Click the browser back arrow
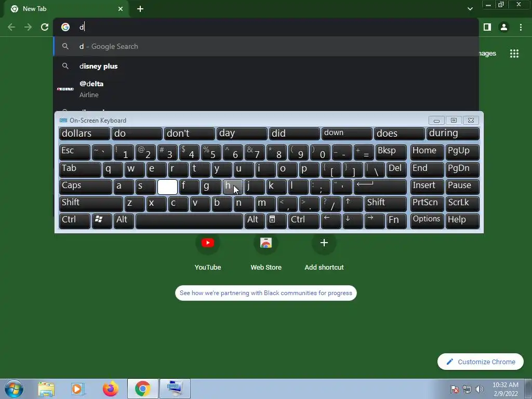This screenshot has height=399, width=532. tap(11, 27)
